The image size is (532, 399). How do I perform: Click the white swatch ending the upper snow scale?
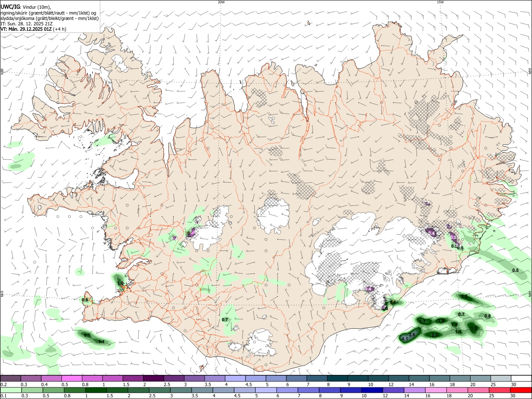pyautogui.click(x=521, y=378)
